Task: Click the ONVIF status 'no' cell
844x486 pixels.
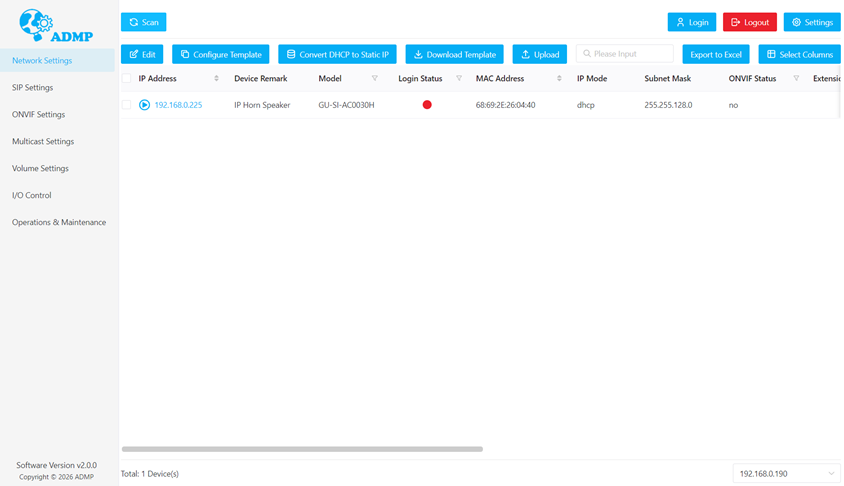Action: [733, 105]
